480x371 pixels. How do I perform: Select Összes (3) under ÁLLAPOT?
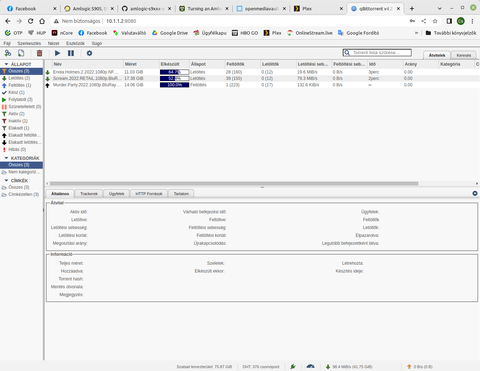point(21,71)
